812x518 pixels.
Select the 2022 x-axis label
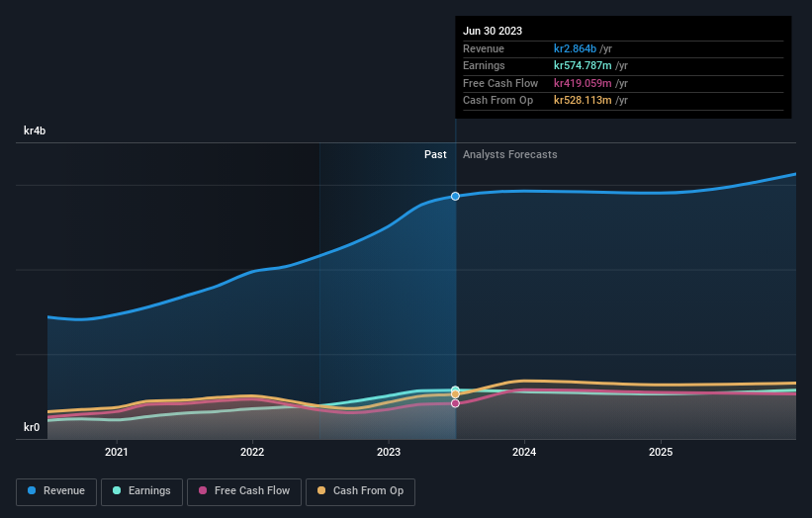click(252, 452)
